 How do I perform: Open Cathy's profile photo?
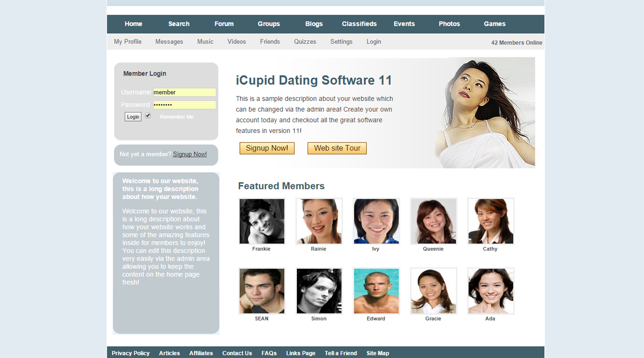point(491,221)
